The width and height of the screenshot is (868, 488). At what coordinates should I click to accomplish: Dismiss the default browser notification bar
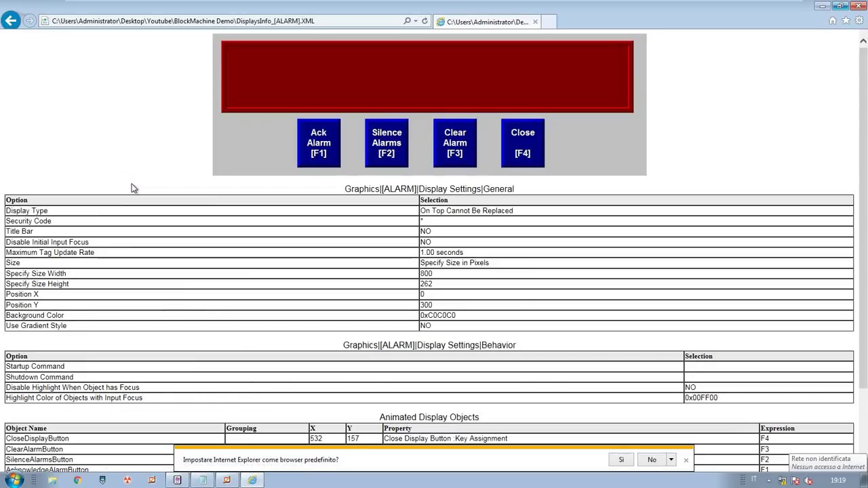click(x=686, y=460)
